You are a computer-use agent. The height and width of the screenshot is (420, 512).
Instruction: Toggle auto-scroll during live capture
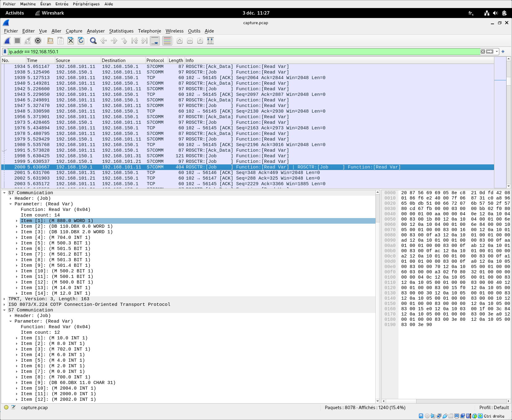pyautogui.click(x=155, y=41)
